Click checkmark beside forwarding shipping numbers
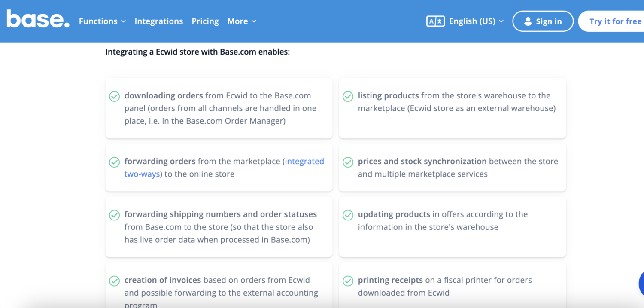644x308 pixels. (114, 215)
